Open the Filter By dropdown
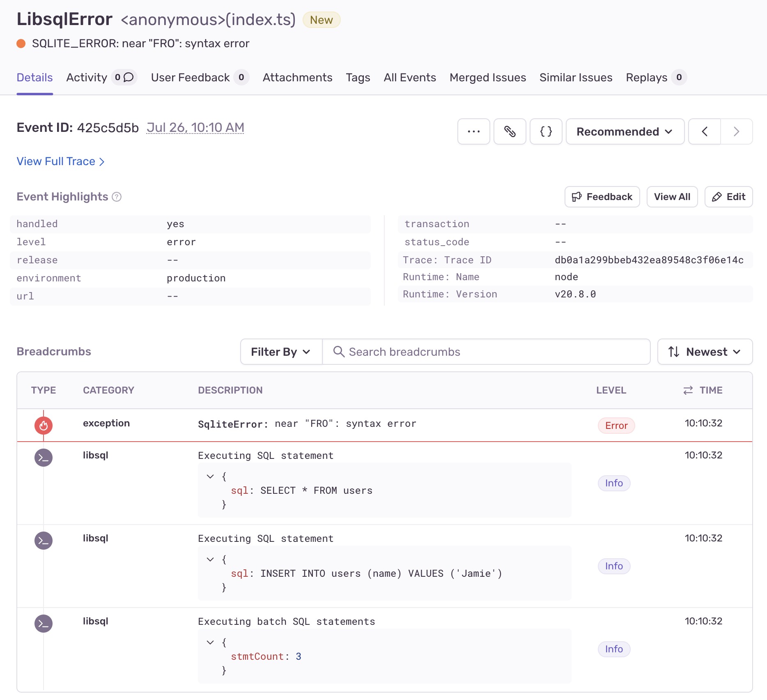Viewport: 767px width, 700px height. [281, 352]
